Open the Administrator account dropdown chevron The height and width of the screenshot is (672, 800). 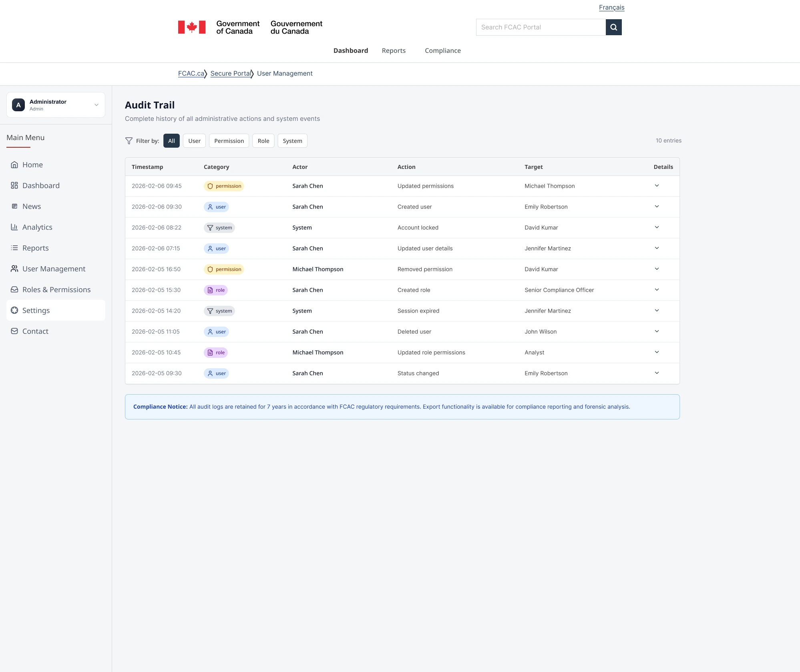tap(96, 105)
